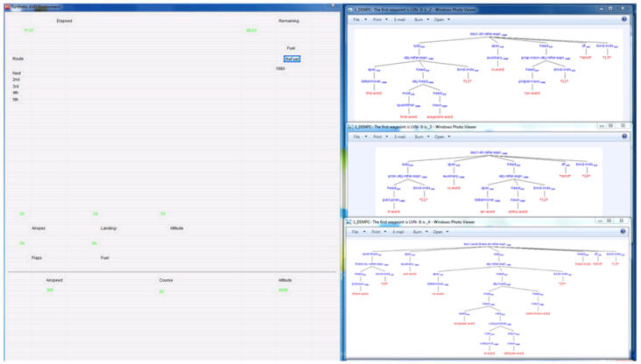Click Print in middle Photo Viewer toolbar
This screenshot has width=641, height=364.
point(378,136)
